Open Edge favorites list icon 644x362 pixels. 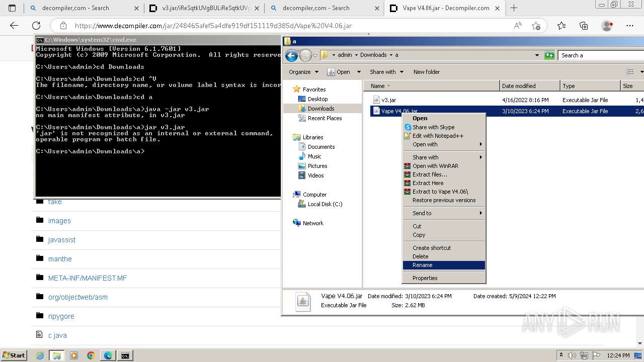561,26
